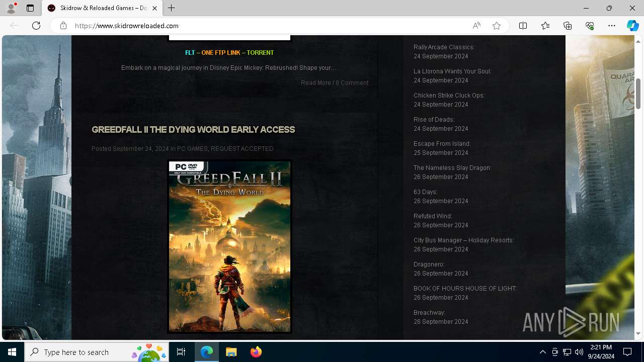Open the FLT link
Screen dimensions: 644x362
[190, 53]
